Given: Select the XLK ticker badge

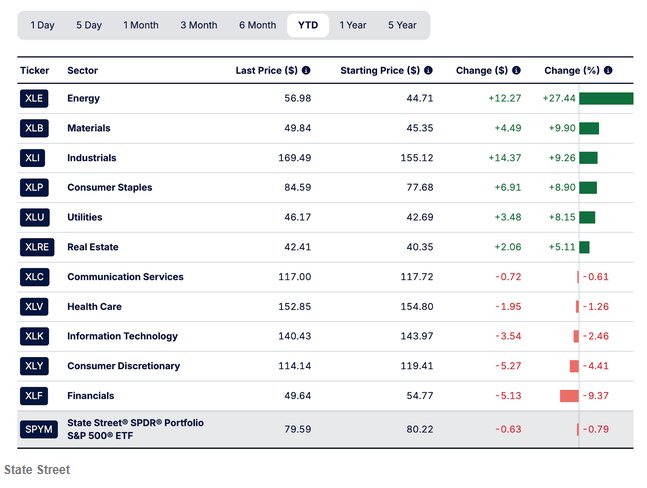Looking at the screenshot, I should [34, 336].
